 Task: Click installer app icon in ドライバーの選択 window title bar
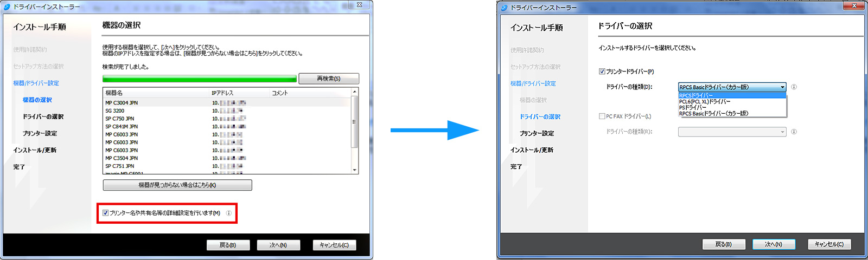click(504, 8)
